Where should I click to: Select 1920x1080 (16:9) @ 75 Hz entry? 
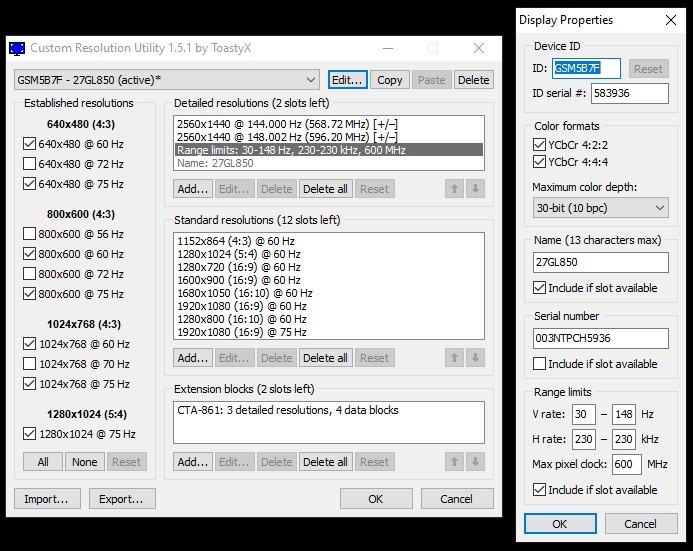pos(329,332)
